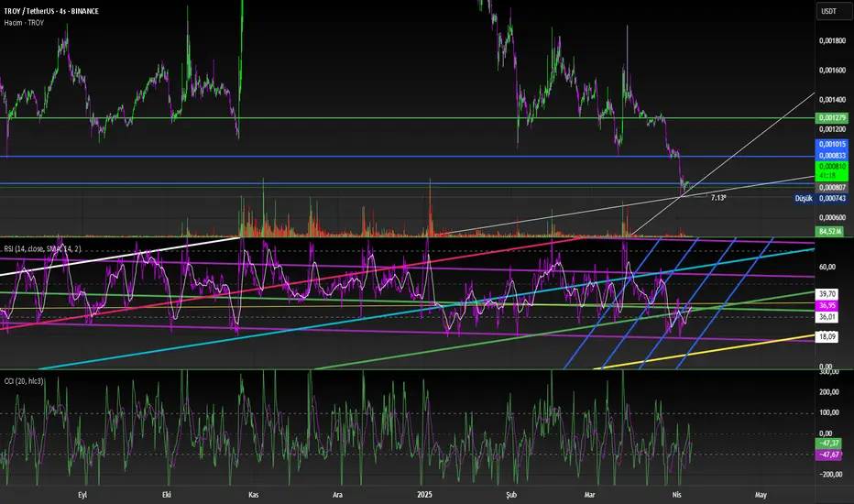Select the CCI (20, hlc3) indicator label
Screen dimensions: 854x504
click(x=24, y=381)
